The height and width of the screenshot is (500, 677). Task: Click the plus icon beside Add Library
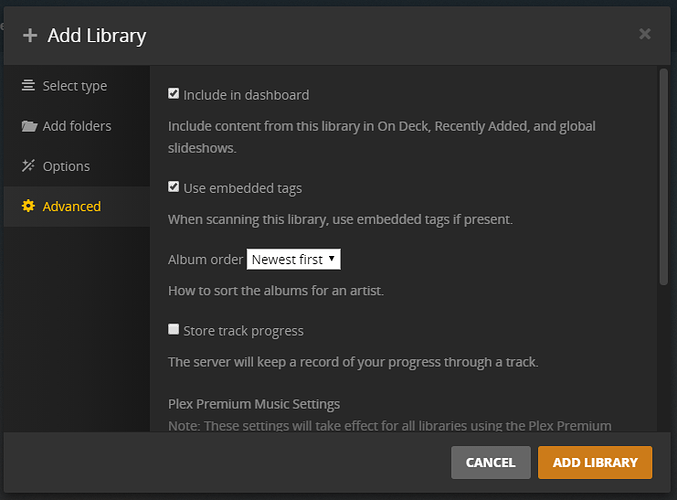(29, 36)
